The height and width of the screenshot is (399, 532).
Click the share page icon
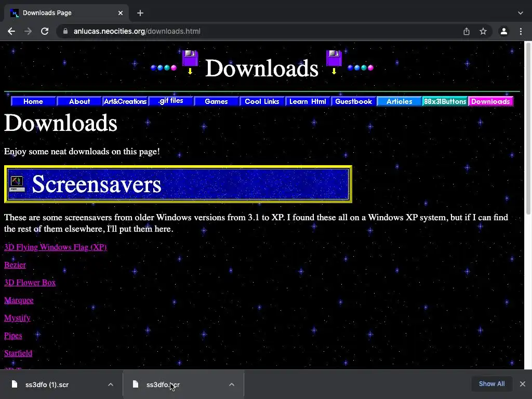click(x=467, y=31)
